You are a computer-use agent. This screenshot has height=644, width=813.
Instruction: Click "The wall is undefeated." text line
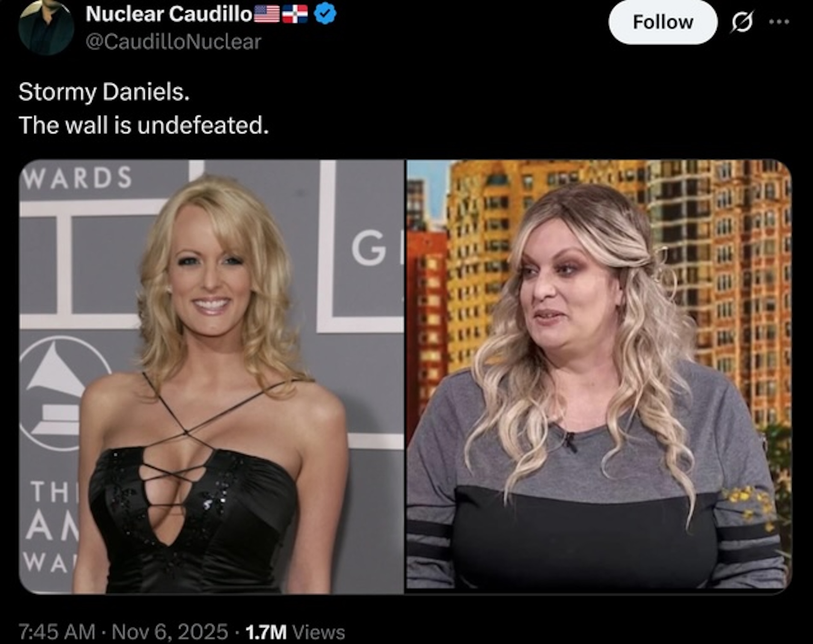(144, 125)
